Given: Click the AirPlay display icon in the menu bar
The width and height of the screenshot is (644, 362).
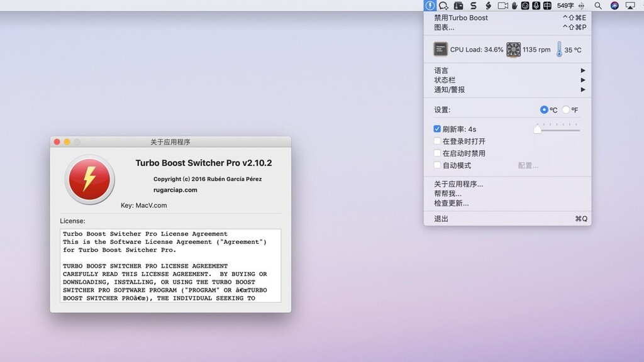Looking at the screenshot, I should pyautogui.click(x=630, y=6).
